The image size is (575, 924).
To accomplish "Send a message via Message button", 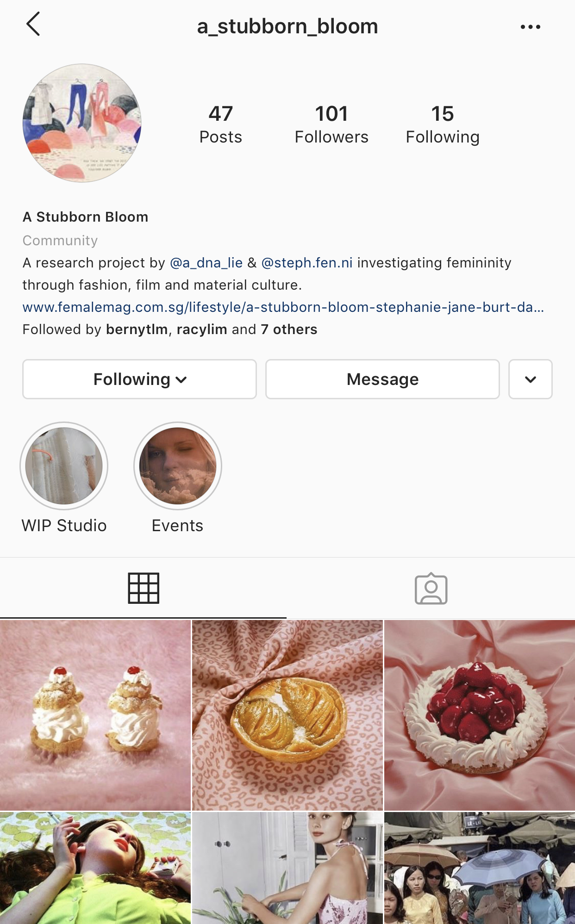I will [382, 379].
